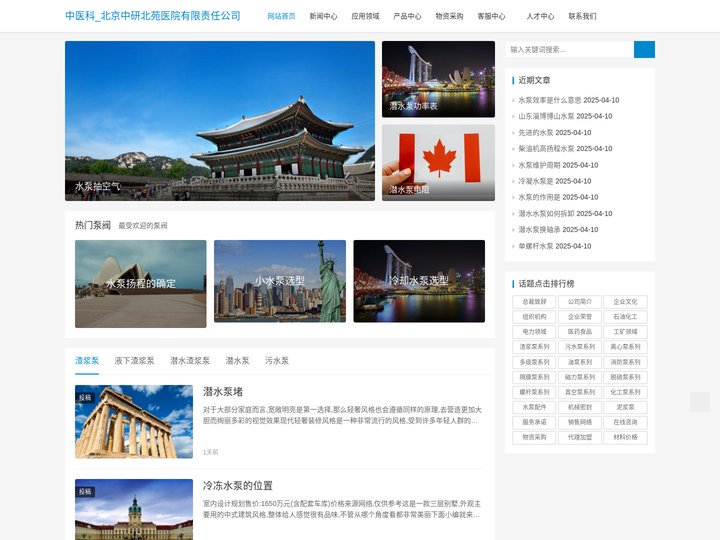Click the palace thumbnail of 冷冻水泵的位置
720x540 pixels.
click(134, 510)
